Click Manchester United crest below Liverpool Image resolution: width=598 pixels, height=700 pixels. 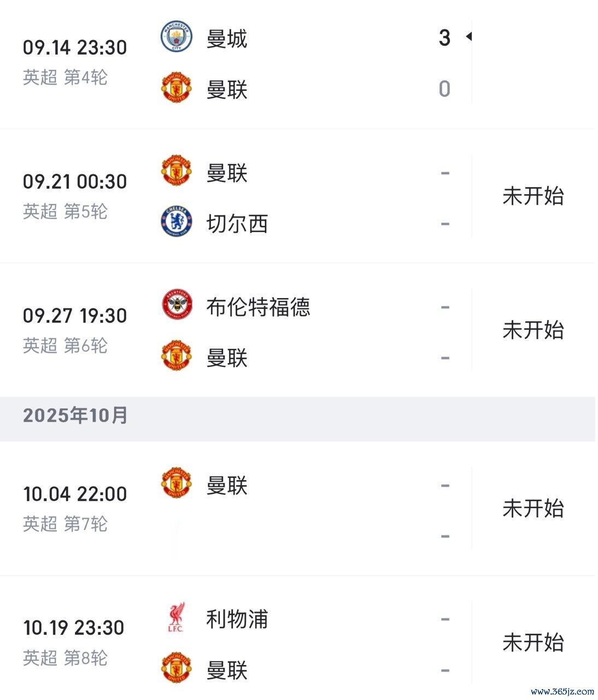[x=176, y=668]
